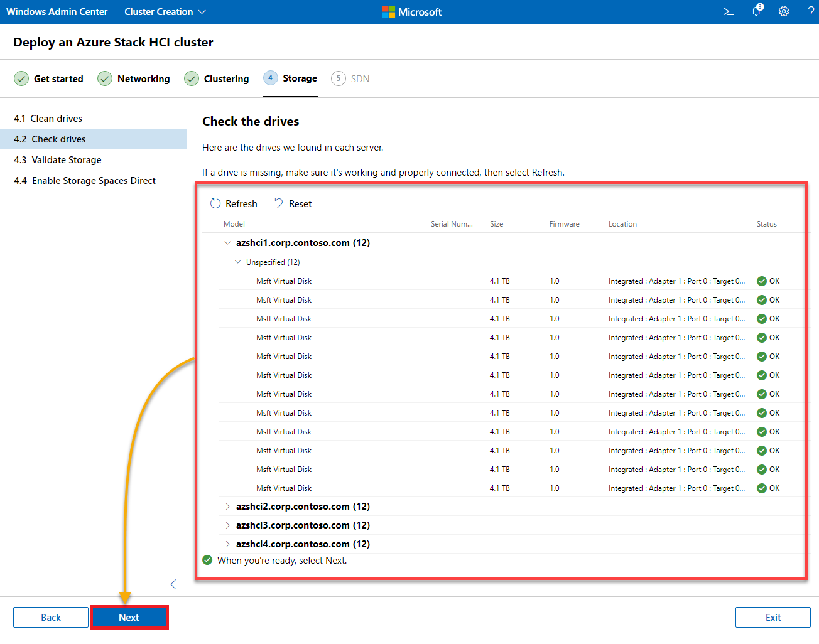Screen dimensions: 819x644
Task: Click the Networking completed checkmark icon
Action: [x=105, y=78]
